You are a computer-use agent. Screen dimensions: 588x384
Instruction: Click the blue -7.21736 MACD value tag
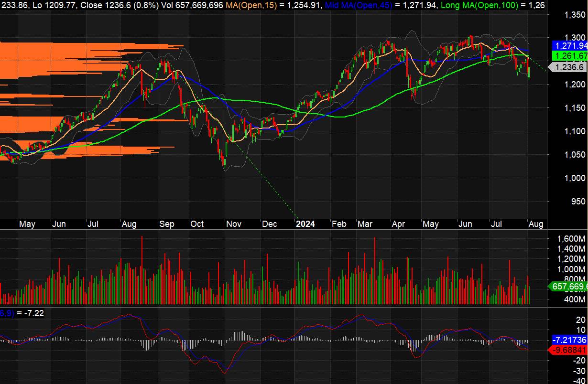point(570,340)
